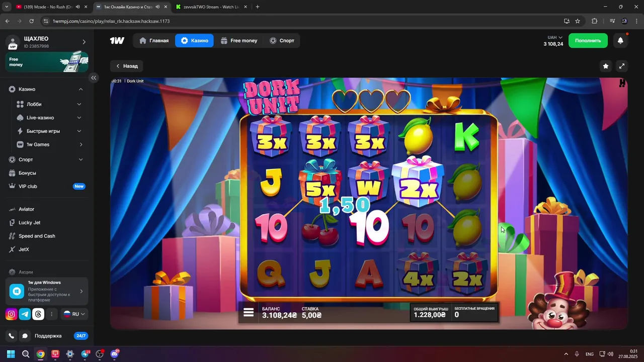Open a new browser tab
Image resolution: width=644 pixels, height=362 pixels.
[x=258, y=7]
